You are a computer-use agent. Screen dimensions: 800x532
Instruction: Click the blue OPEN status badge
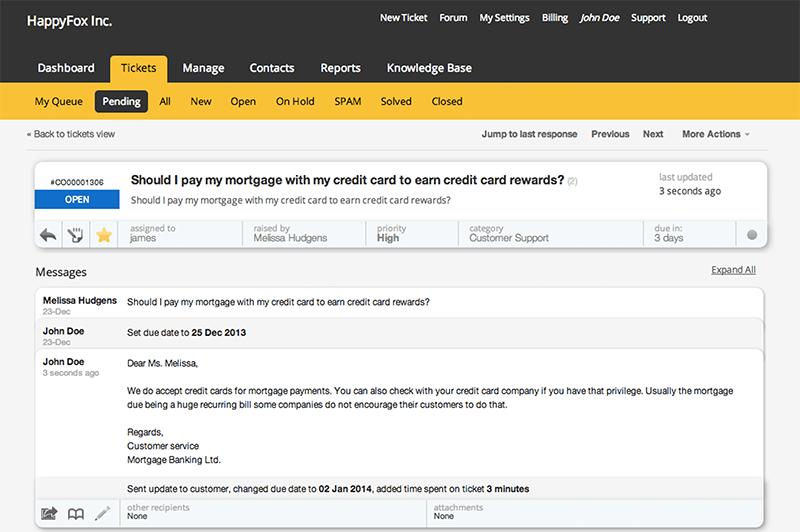76,200
